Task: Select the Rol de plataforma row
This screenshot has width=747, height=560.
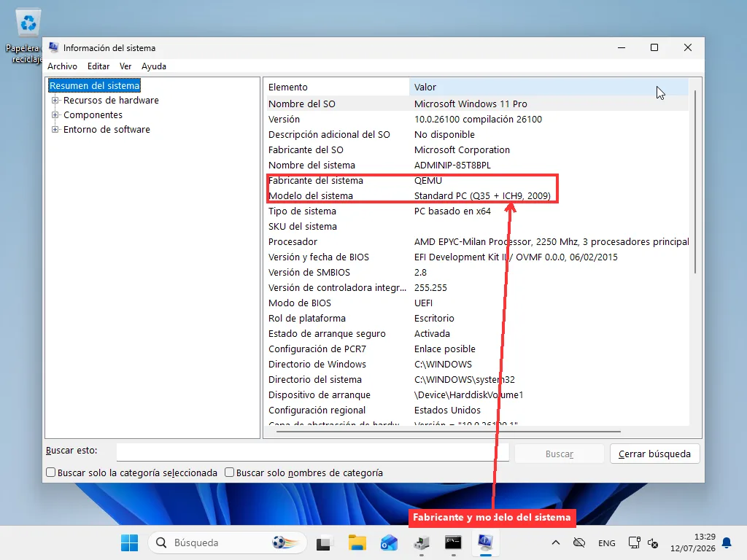Action: pyautogui.click(x=476, y=318)
